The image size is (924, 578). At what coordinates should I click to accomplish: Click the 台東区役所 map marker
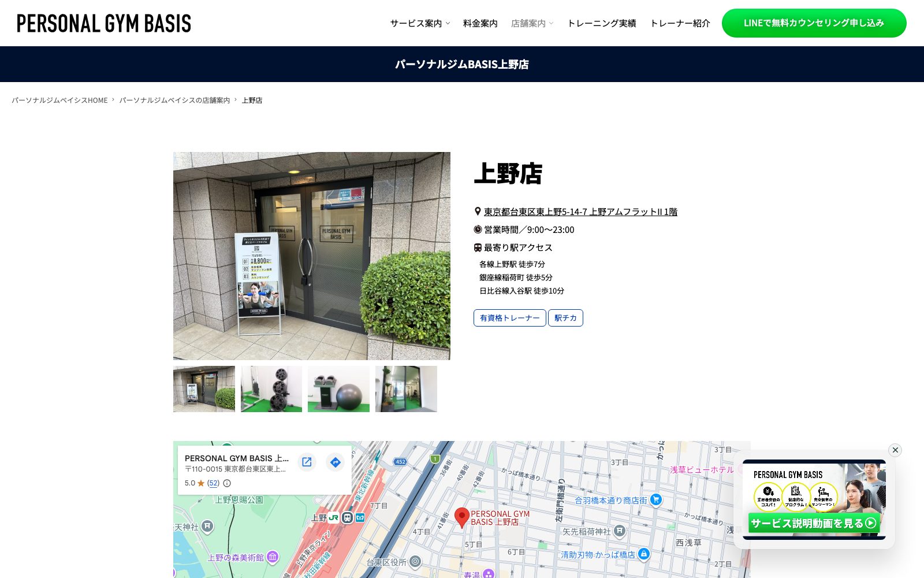click(x=415, y=561)
